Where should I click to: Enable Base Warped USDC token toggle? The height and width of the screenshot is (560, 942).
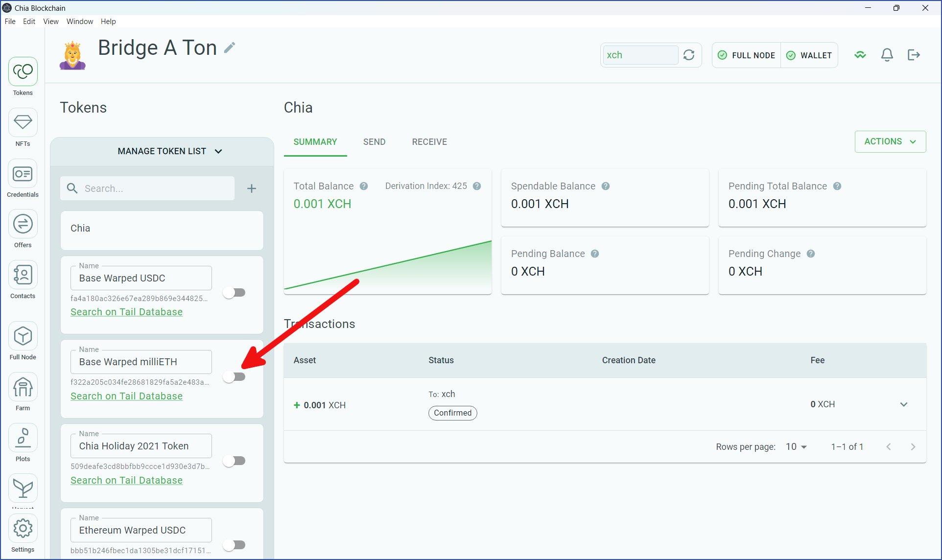[234, 293]
